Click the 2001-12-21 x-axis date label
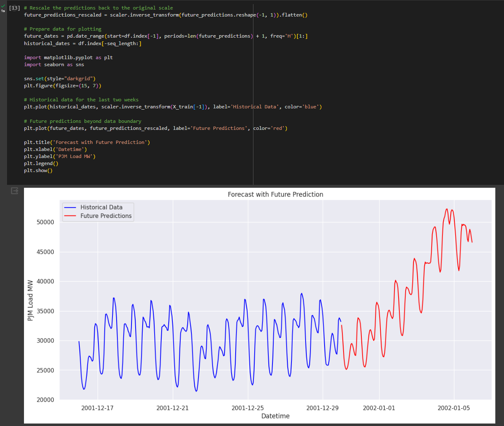 [x=172, y=408]
